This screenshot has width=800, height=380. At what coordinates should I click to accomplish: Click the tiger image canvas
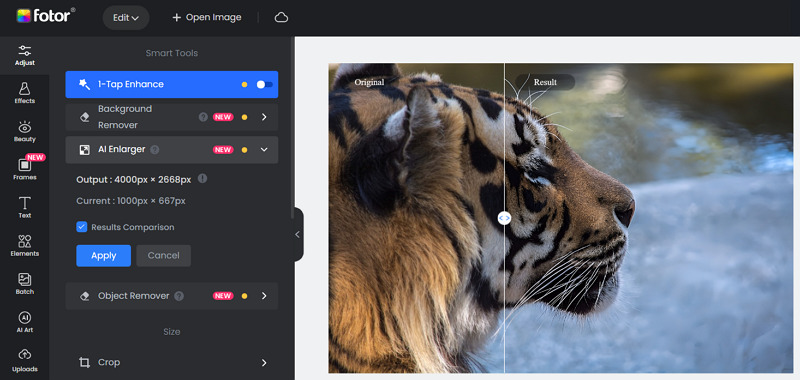click(x=560, y=218)
